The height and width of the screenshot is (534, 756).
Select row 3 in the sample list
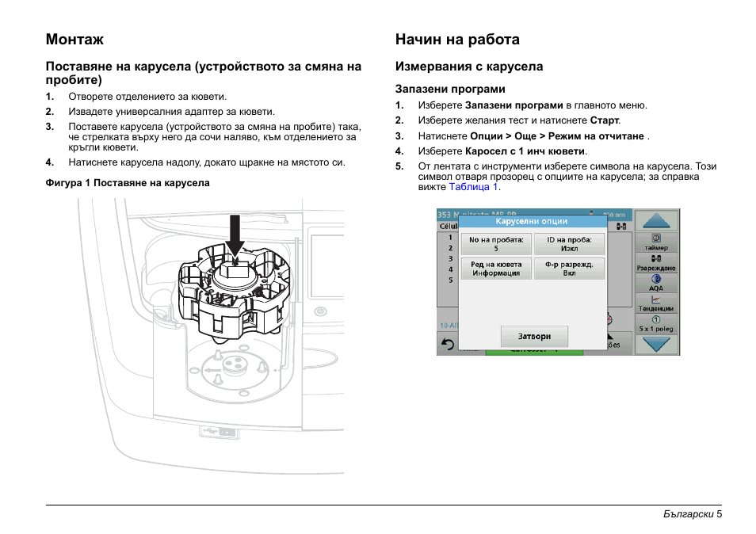(450, 259)
